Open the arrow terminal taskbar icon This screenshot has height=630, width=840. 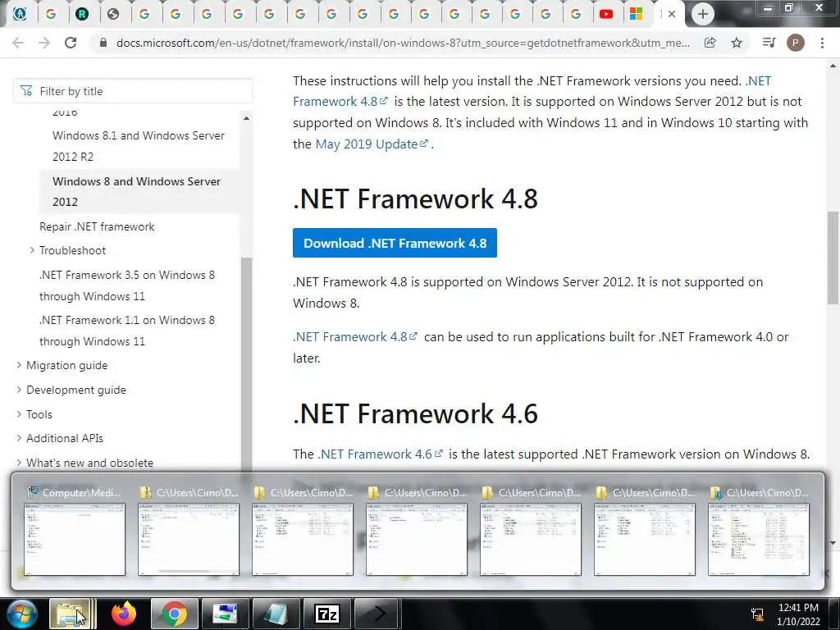(377, 614)
